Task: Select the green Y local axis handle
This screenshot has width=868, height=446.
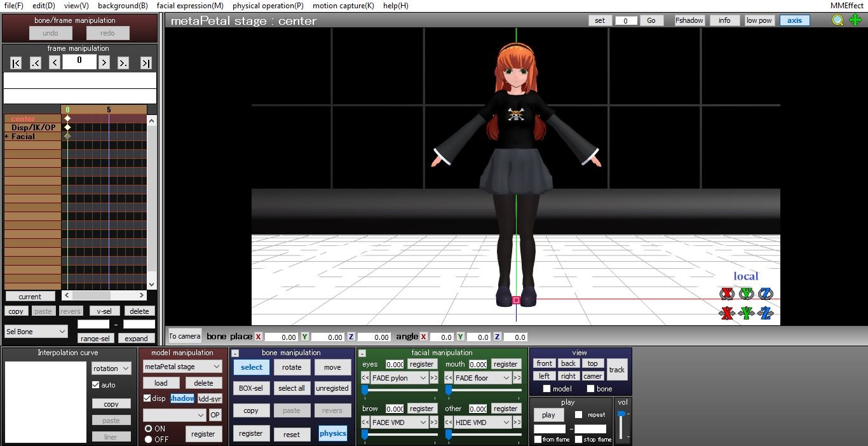Action: point(747,294)
